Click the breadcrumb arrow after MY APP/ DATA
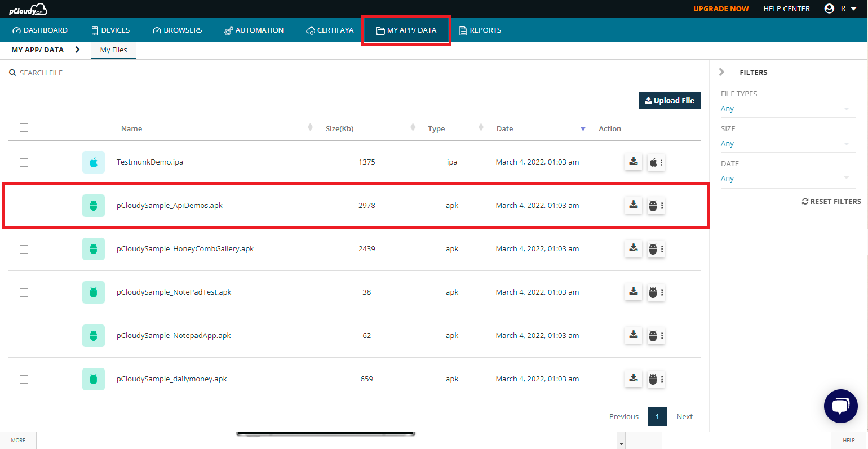 [x=77, y=50]
